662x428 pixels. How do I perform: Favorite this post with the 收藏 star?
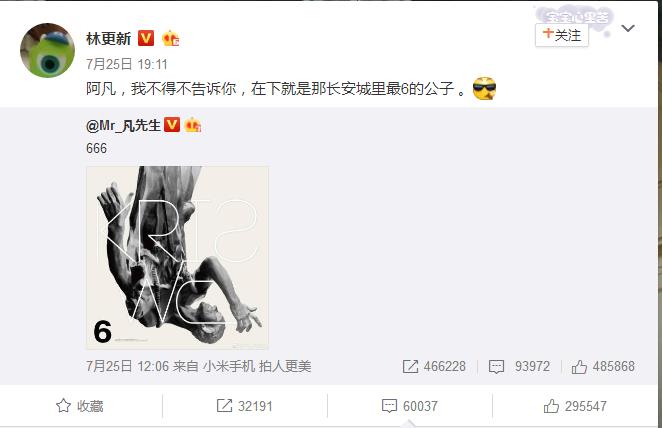point(79,406)
